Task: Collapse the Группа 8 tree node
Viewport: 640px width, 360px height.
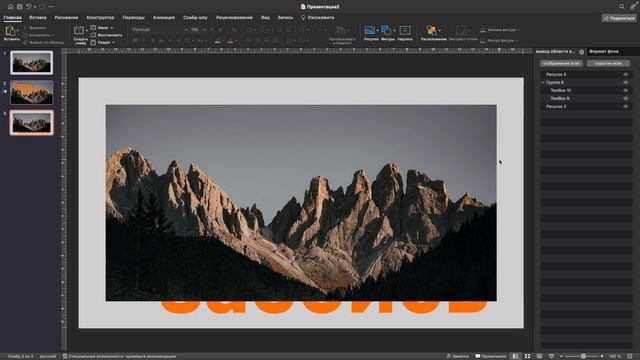Action: tap(543, 82)
